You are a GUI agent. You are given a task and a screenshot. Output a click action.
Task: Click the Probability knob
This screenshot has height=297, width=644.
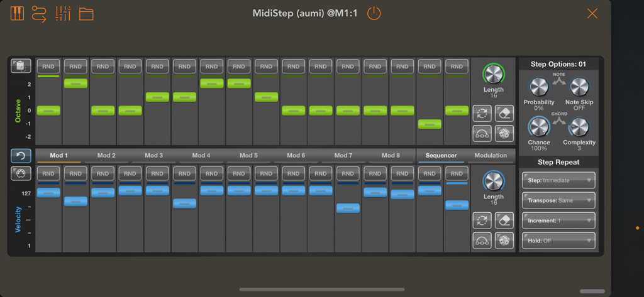tap(539, 87)
